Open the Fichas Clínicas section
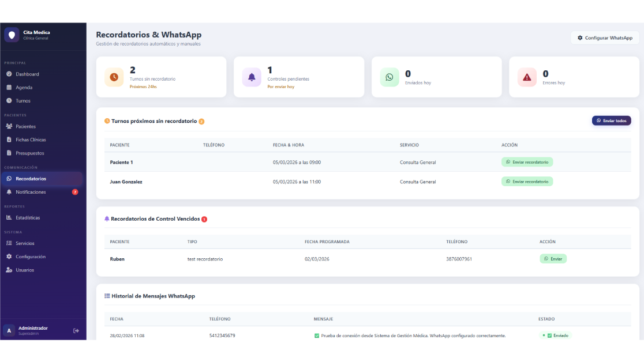This screenshot has height=362, width=644. click(x=31, y=140)
